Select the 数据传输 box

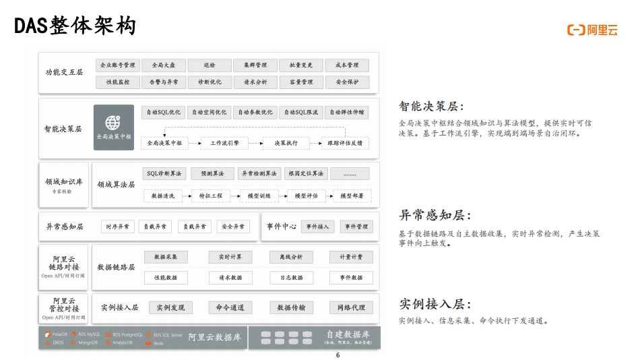pos(292,307)
